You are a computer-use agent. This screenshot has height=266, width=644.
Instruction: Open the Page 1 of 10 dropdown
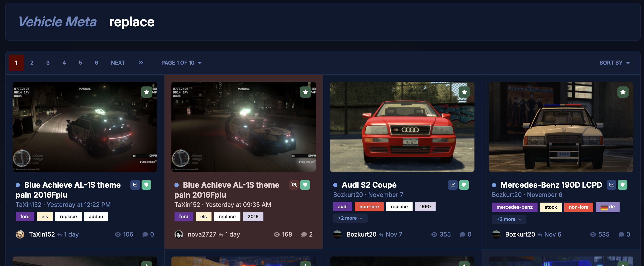(x=181, y=63)
